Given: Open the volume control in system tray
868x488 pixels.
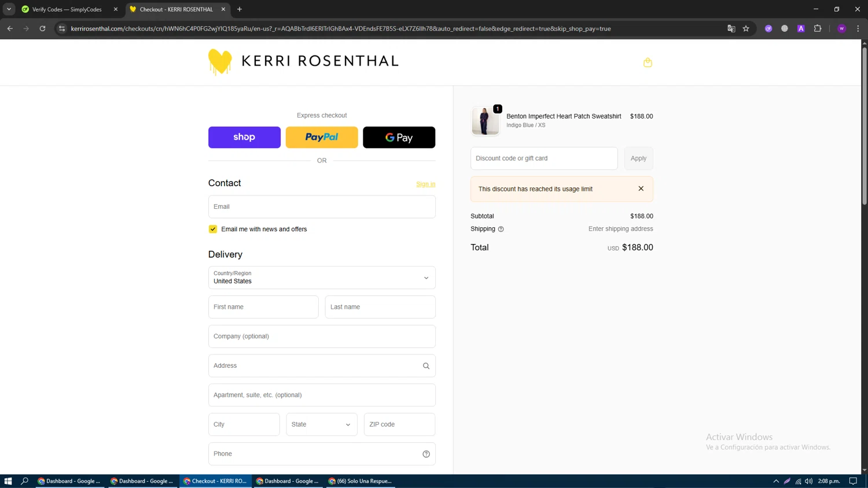Looking at the screenshot, I should click(809, 481).
